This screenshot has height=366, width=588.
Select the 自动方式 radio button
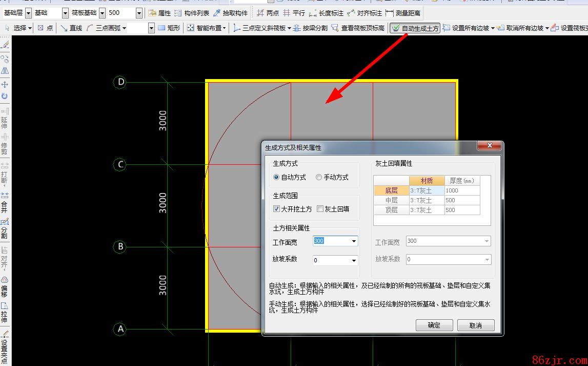pyautogui.click(x=277, y=177)
